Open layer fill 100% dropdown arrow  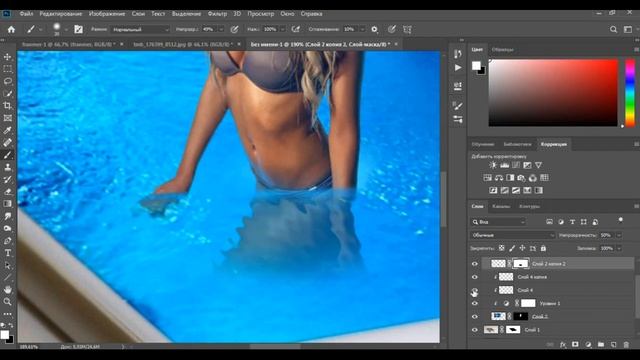pos(619,248)
